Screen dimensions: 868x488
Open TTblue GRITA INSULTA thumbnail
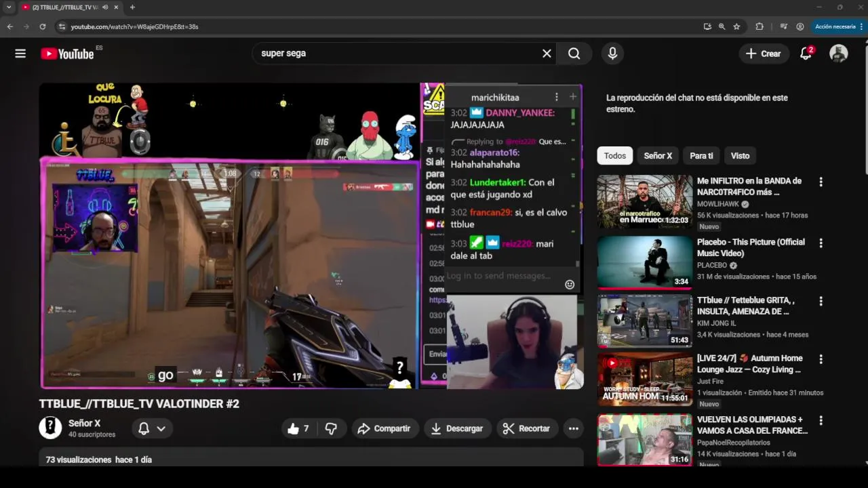coord(645,321)
